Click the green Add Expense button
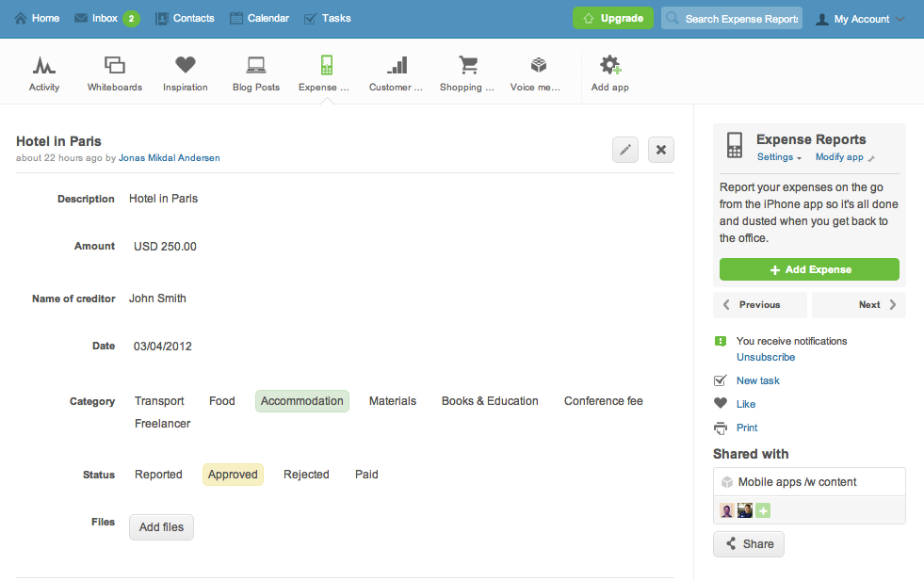 809,269
